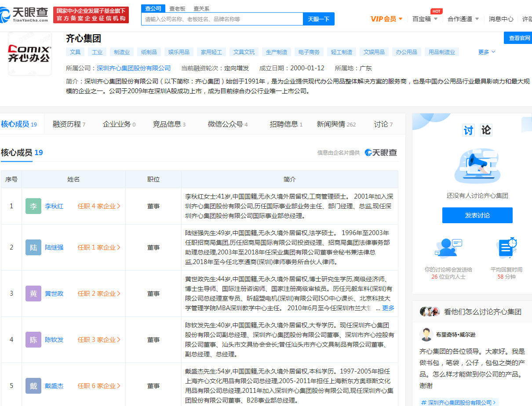Switch to 核心成员 tab
The image size is (532, 406).
(x=19, y=124)
